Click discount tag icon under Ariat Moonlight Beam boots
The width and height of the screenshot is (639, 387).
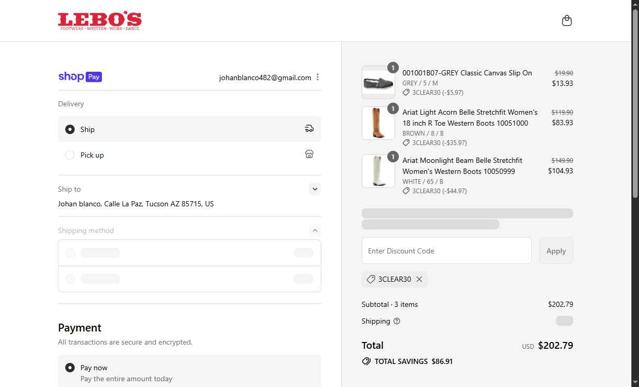click(x=406, y=191)
